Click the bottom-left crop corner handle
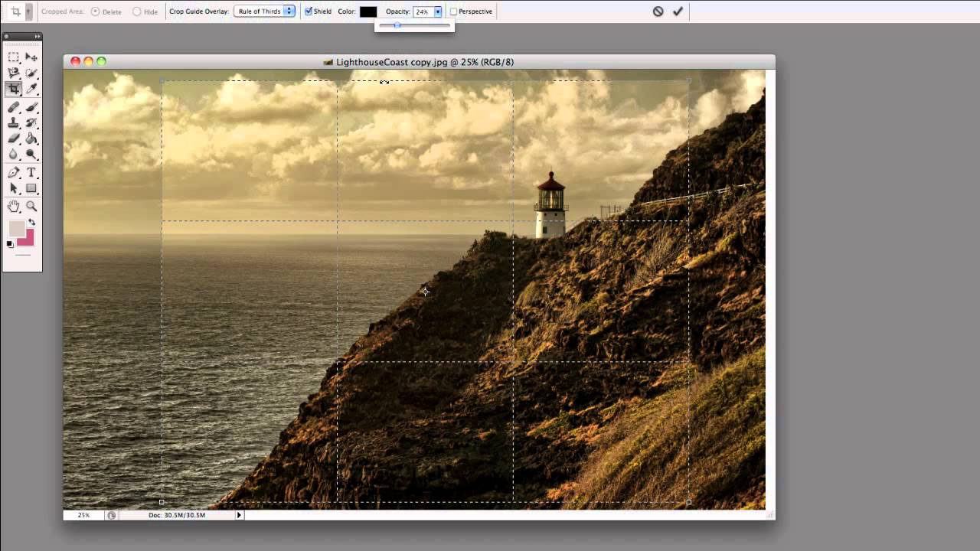 coord(162,502)
